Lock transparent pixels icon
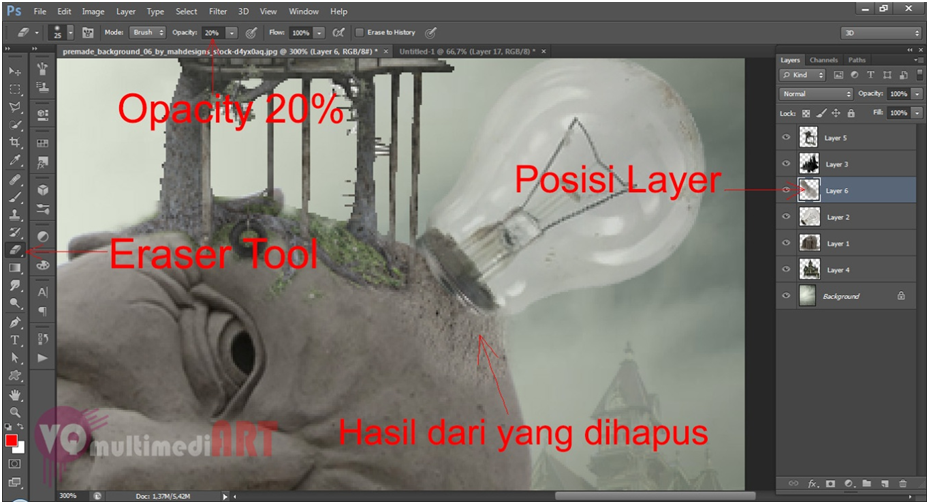Screen dimensions: 929x504 click(x=806, y=113)
